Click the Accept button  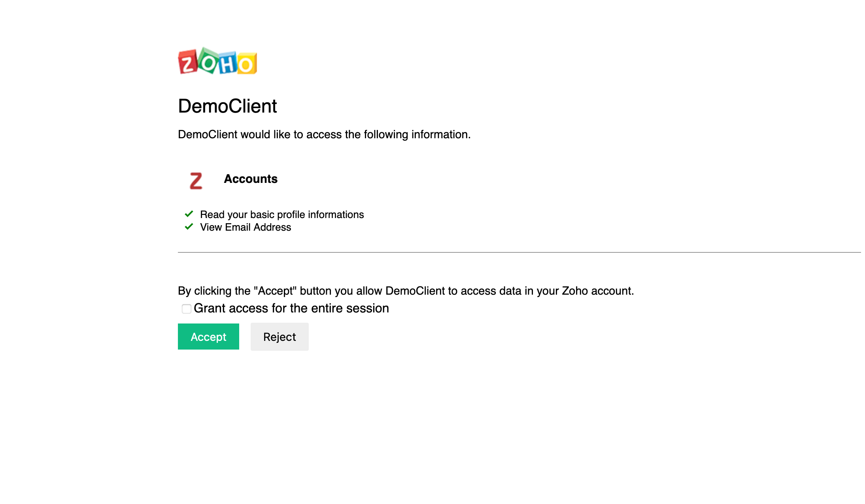pyautogui.click(x=208, y=337)
